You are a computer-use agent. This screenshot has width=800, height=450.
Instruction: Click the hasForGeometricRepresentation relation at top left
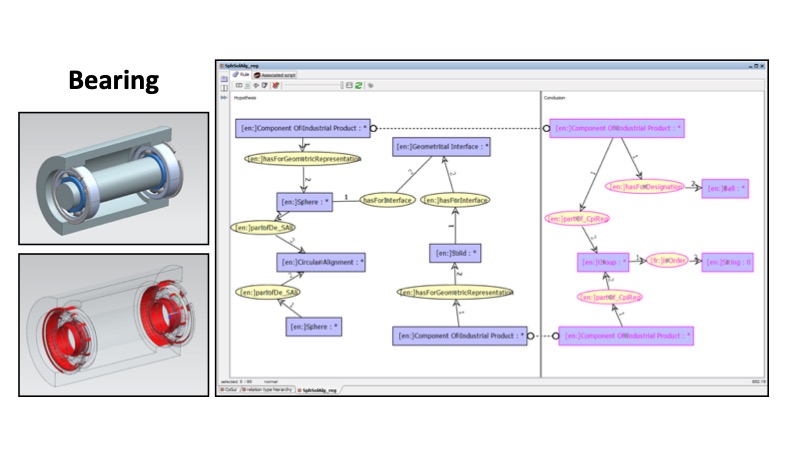coord(302,158)
